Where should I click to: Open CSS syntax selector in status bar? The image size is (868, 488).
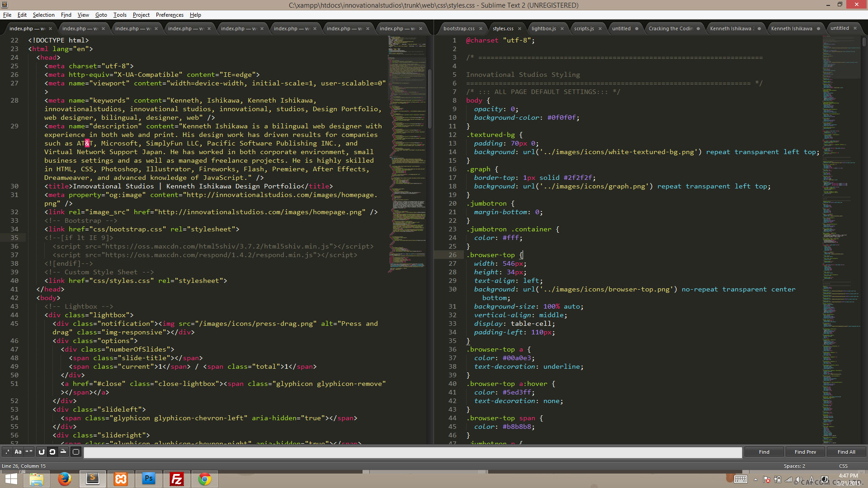coord(843,466)
